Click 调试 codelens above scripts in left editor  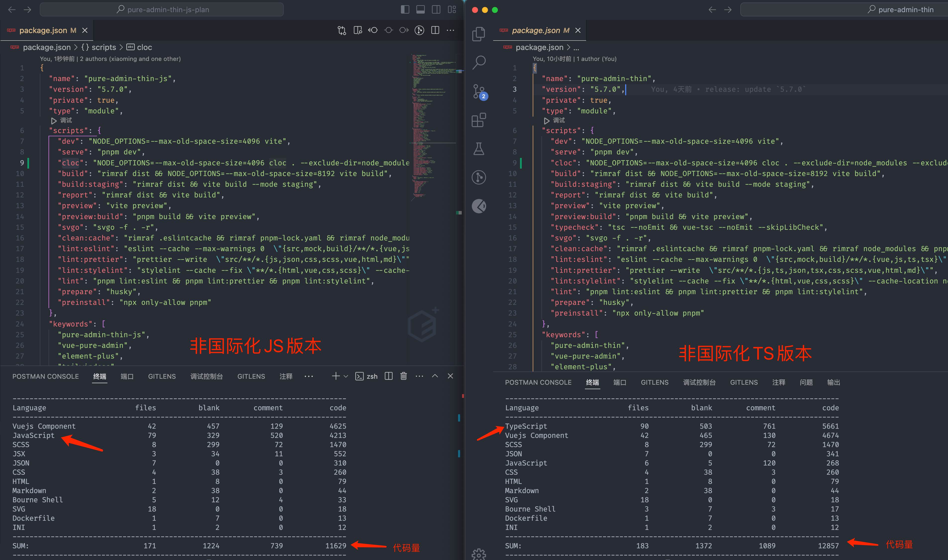tap(66, 120)
